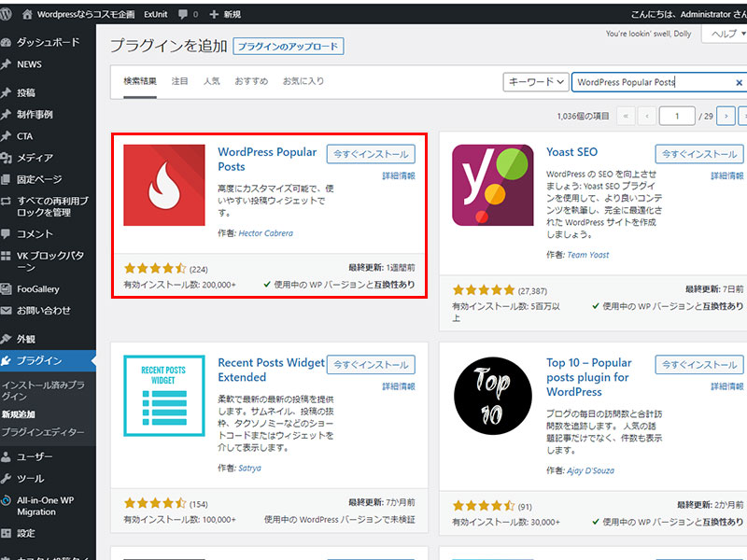Screen dimensions: 747x560
Task: Open Yoast SEO title link
Action: pyautogui.click(x=571, y=152)
